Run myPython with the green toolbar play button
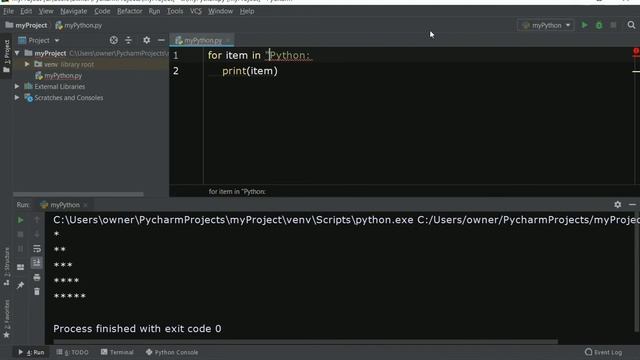This screenshot has width=640, height=360. tap(584, 25)
